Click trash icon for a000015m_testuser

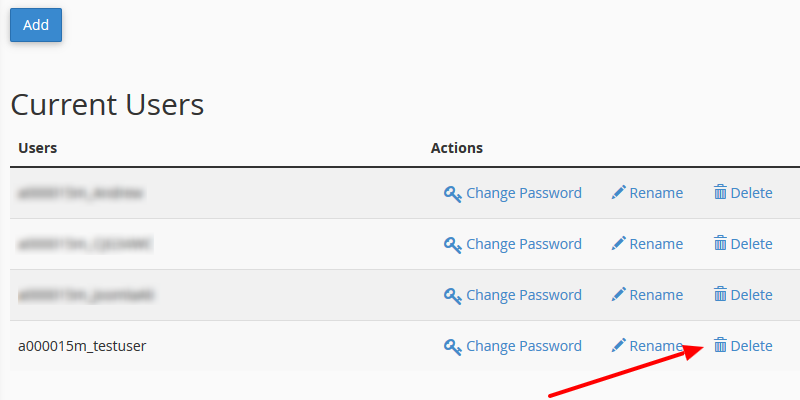(x=720, y=346)
